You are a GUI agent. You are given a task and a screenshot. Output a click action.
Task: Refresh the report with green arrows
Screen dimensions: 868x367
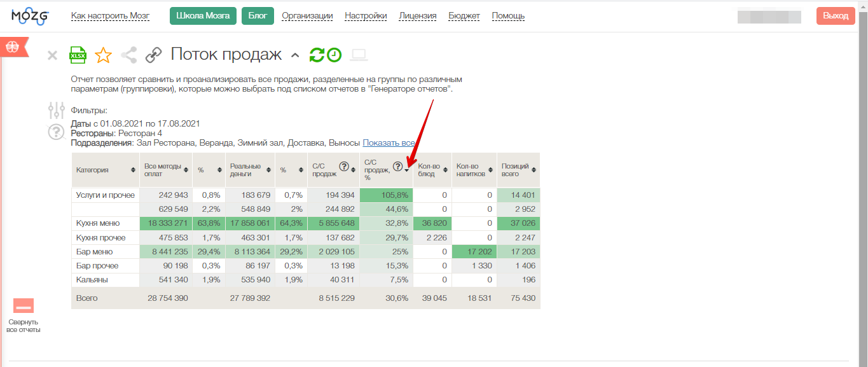pos(317,55)
